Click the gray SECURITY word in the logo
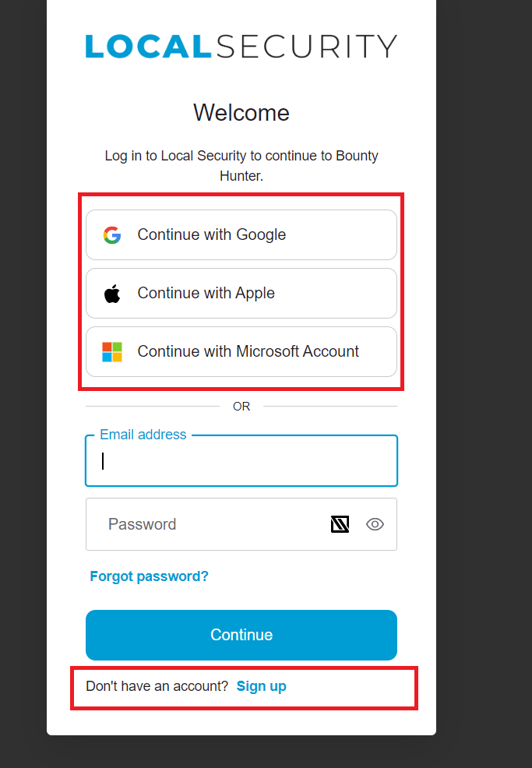Screen dimensions: 532x768 click(307, 47)
